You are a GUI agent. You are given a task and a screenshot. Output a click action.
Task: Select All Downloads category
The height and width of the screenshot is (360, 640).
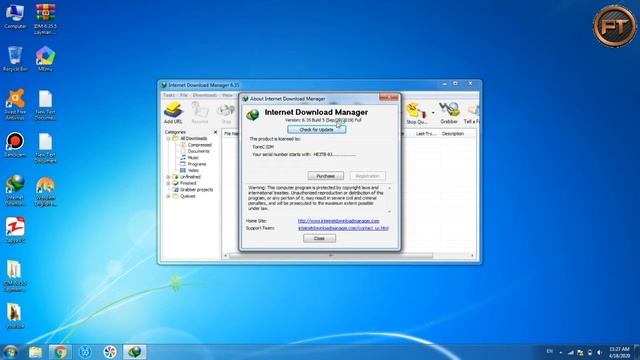pyautogui.click(x=193, y=138)
